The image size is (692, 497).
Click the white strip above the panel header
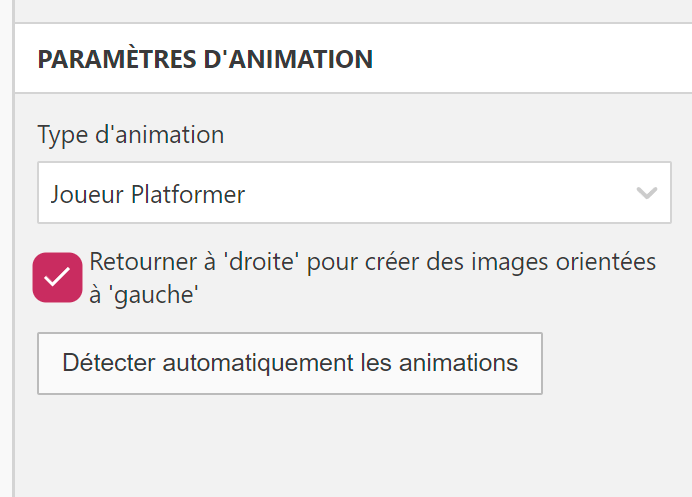[350, 10]
